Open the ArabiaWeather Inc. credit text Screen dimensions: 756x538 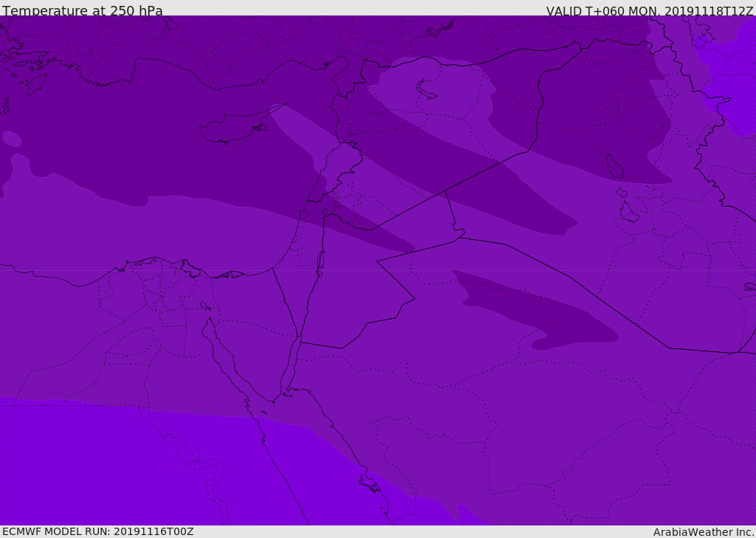(704, 531)
